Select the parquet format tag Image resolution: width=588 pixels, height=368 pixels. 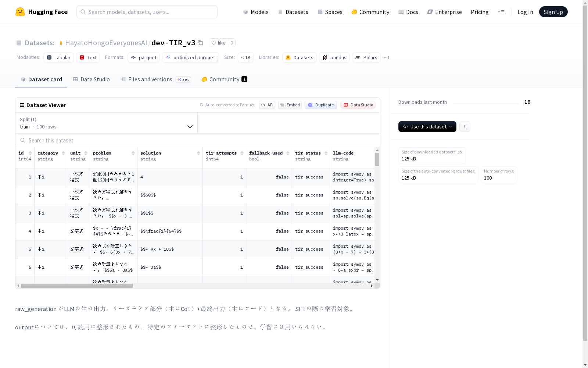click(144, 57)
